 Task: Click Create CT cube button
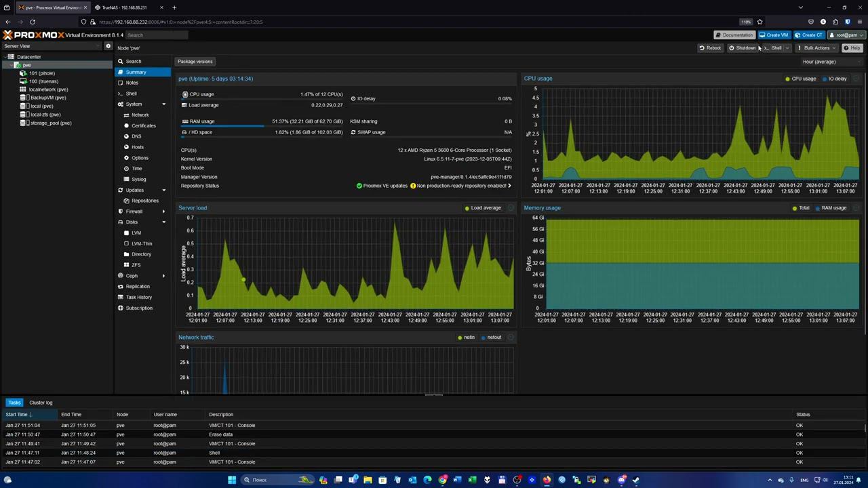[x=808, y=35]
